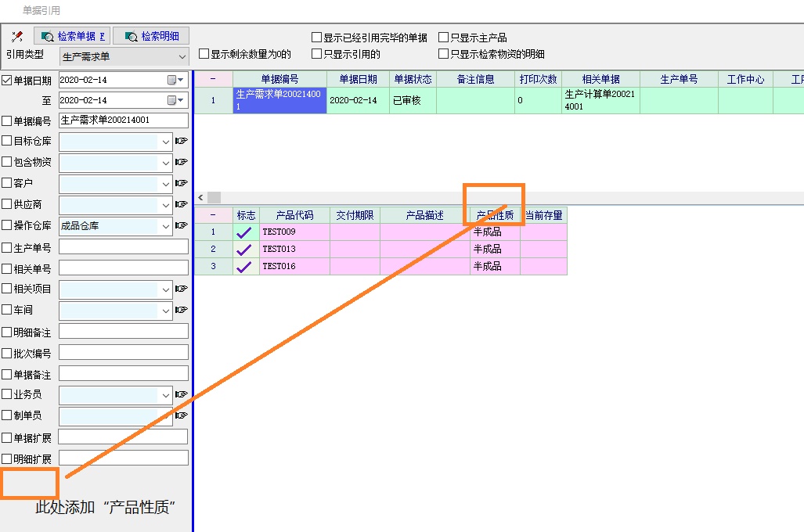The width and height of the screenshot is (804, 532).
Task: Click the checkmark flag for TEST009 row
Action: [244, 232]
